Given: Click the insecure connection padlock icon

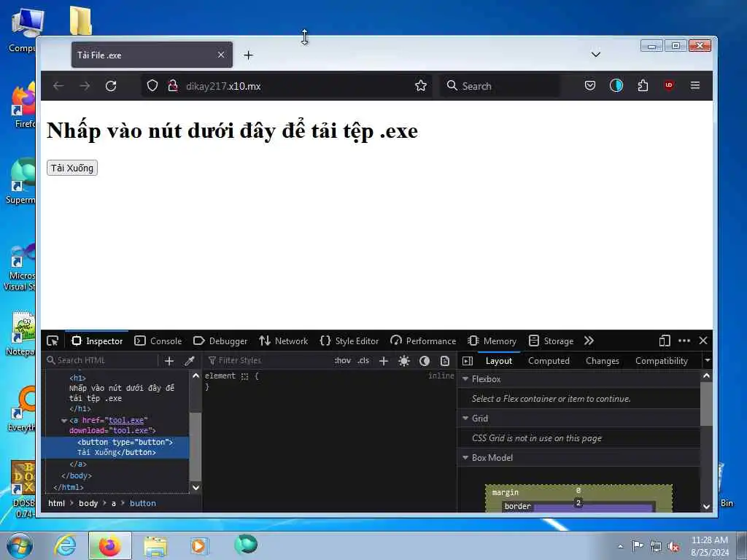Looking at the screenshot, I should pos(173,86).
